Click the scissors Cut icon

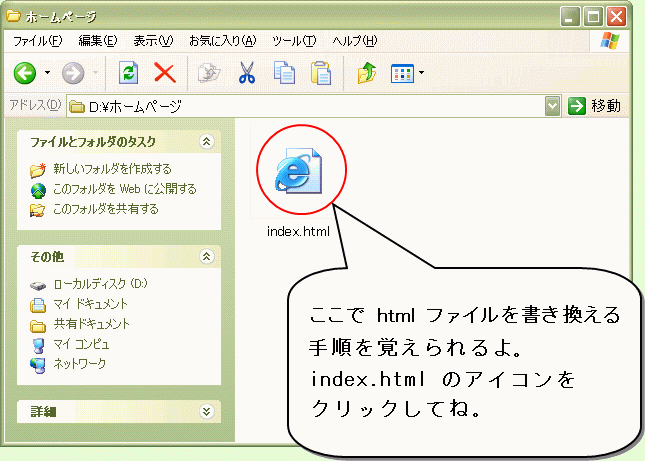(247, 73)
